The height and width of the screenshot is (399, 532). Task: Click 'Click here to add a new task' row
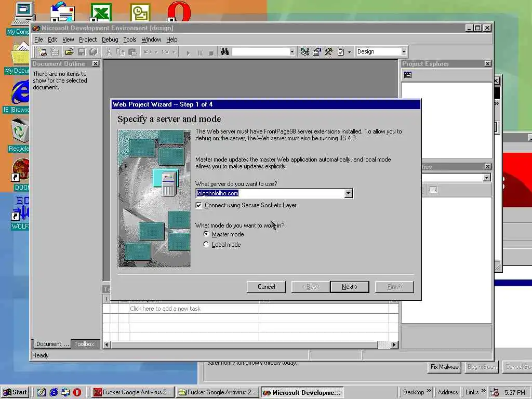(x=250, y=309)
